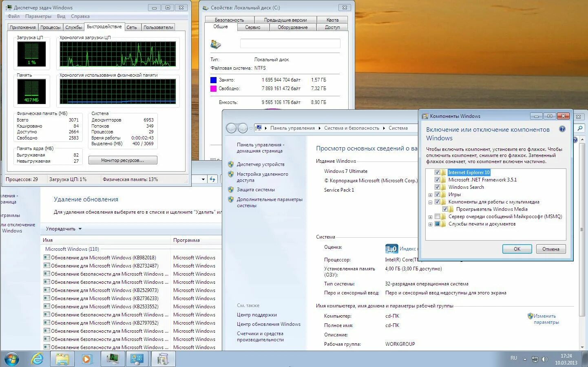This screenshot has height=367, width=588.
Task: Open the Упорядочить dropdown
Action: 64,229
